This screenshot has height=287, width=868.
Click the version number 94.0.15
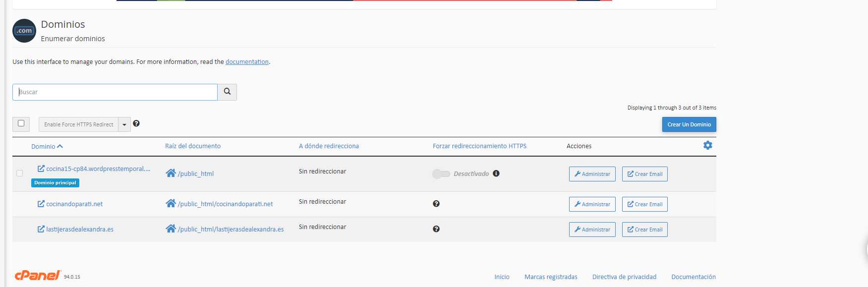pyautogui.click(x=72, y=277)
